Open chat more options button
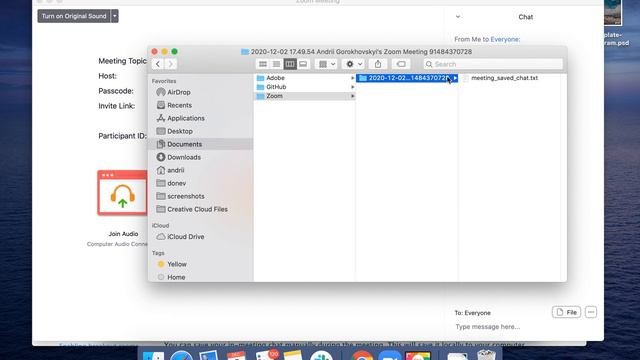The height and width of the screenshot is (360, 640). pyautogui.click(x=591, y=312)
